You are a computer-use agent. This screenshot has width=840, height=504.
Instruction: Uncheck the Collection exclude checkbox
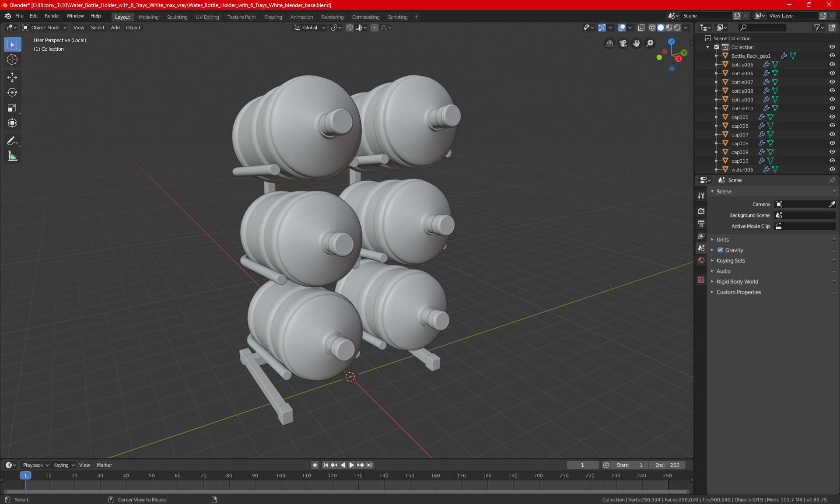(717, 47)
